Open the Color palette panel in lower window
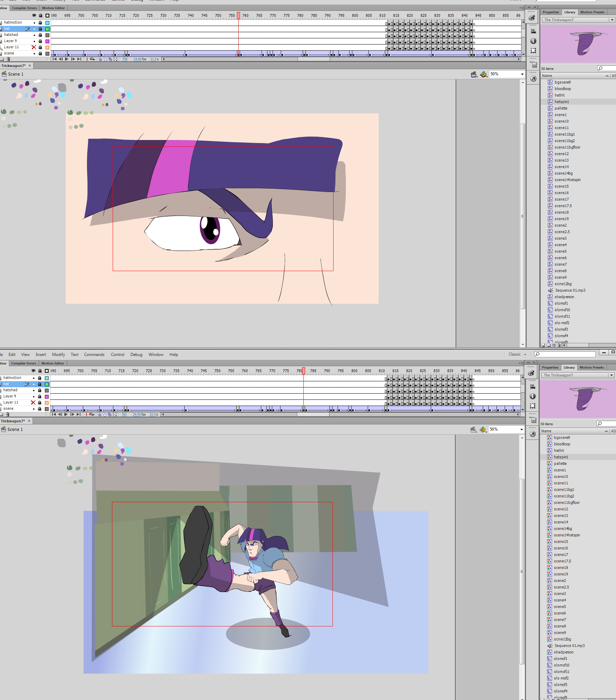This screenshot has width=616, height=700. (531, 373)
